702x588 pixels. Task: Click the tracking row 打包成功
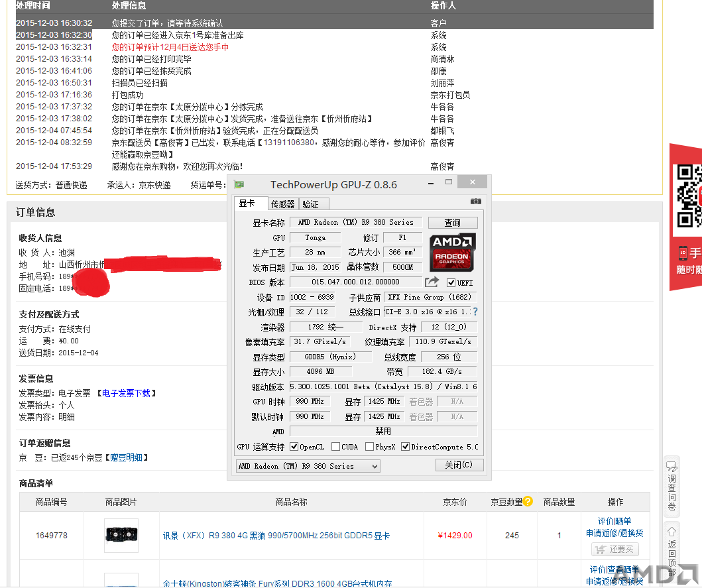point(335,95)
